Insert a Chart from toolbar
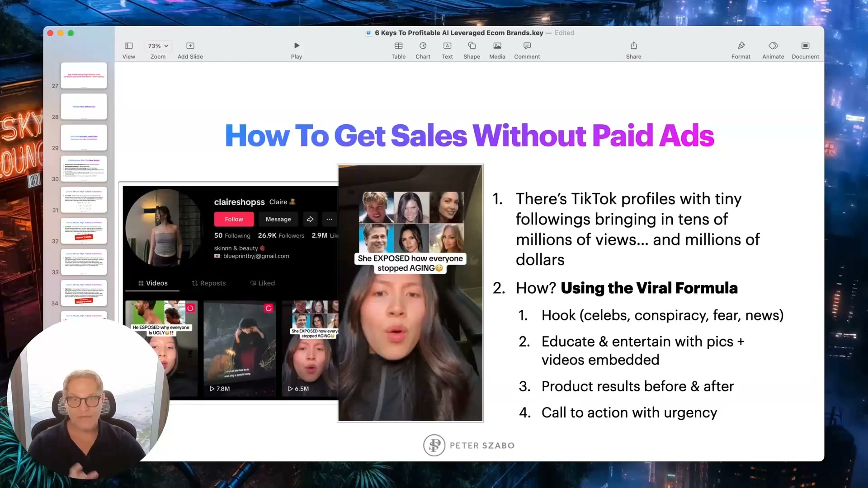The image size is (868, 488). pyautogui.click(x=423, y=46)
